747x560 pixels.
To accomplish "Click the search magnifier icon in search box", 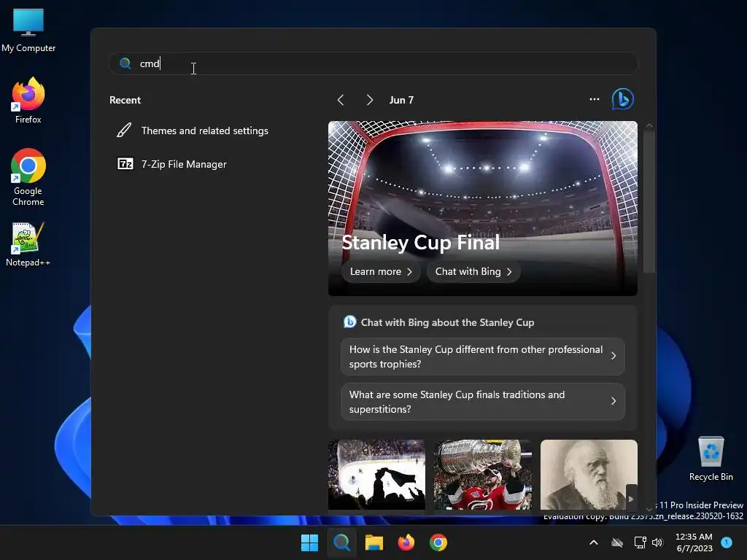I will point(125,63).
